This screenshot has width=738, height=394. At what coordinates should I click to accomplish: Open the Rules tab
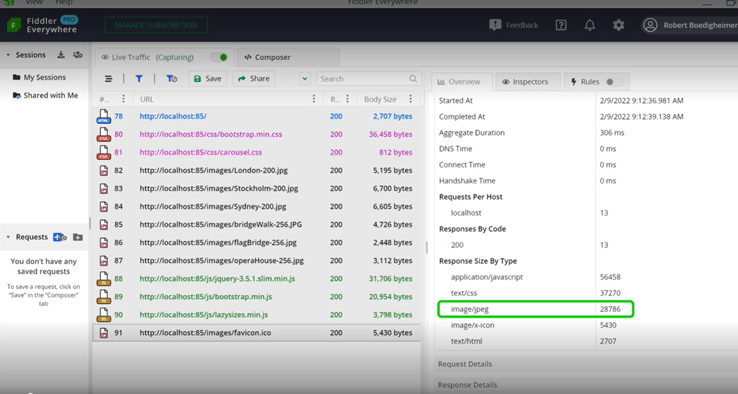pyautogui.click(x=596, y=82)
